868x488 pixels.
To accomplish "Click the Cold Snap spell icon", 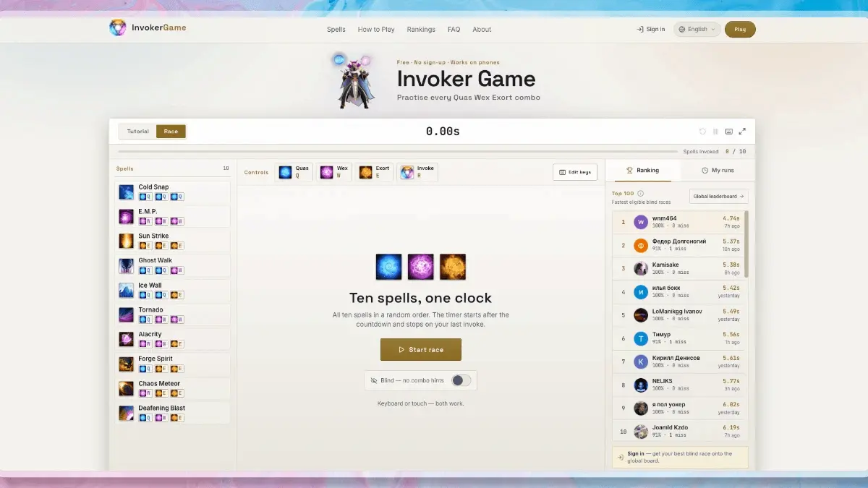I will point(126,192).
